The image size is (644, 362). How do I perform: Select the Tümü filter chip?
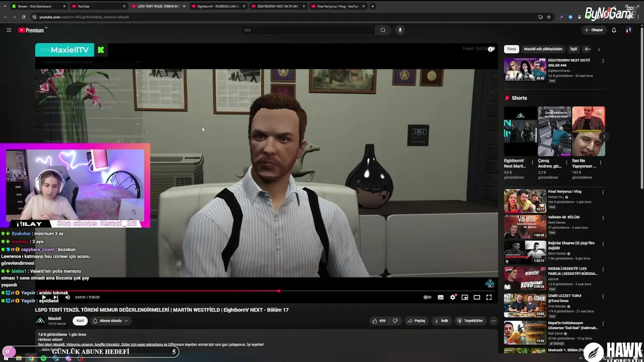click(512, 49)
